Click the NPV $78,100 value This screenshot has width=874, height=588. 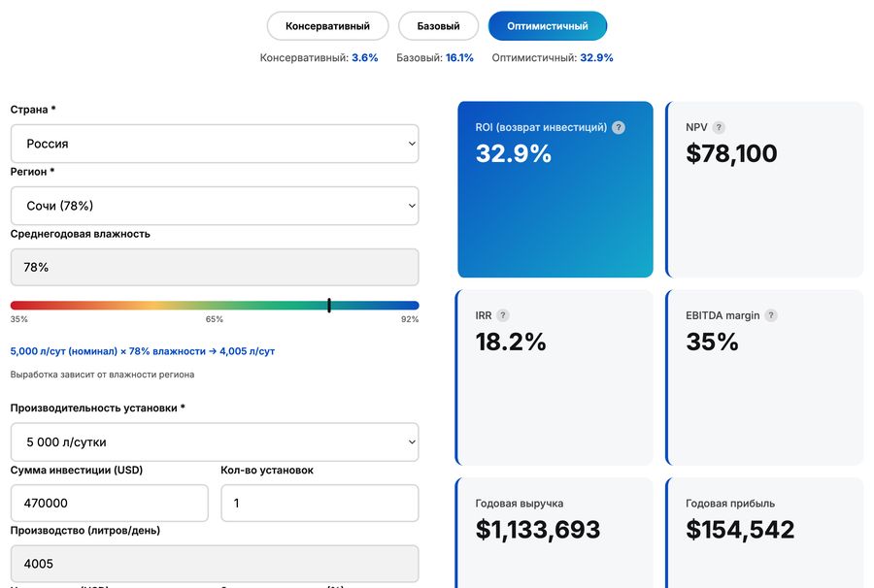point(731,153)
